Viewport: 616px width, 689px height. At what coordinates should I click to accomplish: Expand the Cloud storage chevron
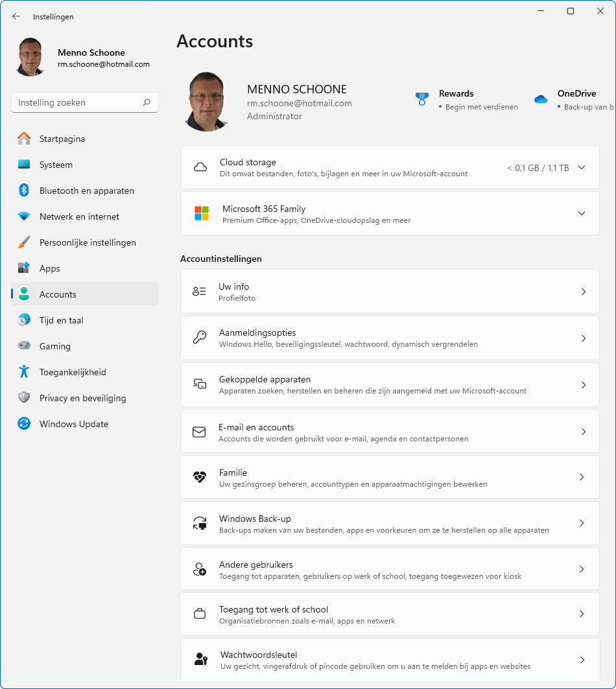[x=581, y=167]
